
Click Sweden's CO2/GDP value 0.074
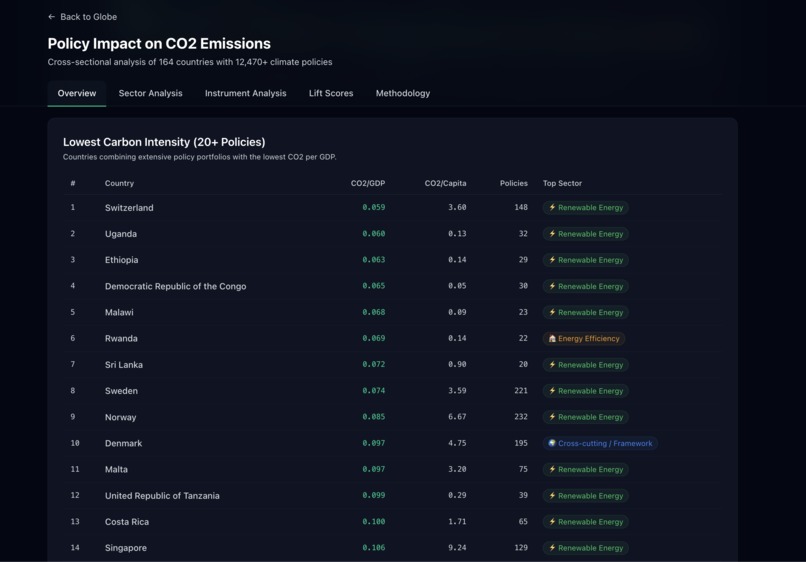(374, 391)
